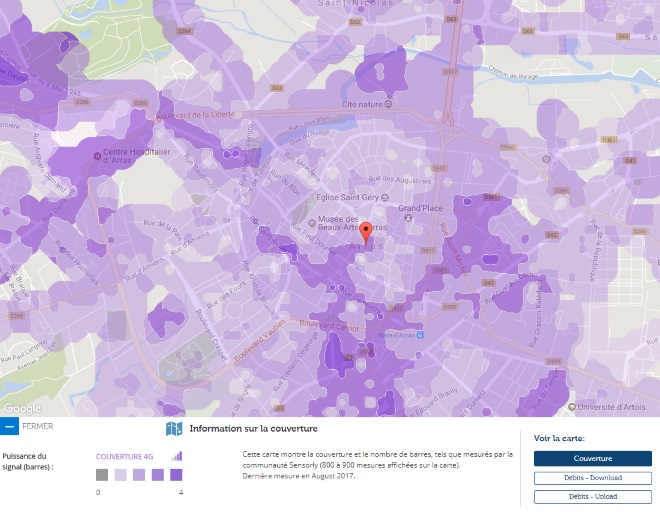The height and width of the screenshot is (518, 660).
Task: Collapse the panel with the blue minus button
Action: click(x=9, y=427)
